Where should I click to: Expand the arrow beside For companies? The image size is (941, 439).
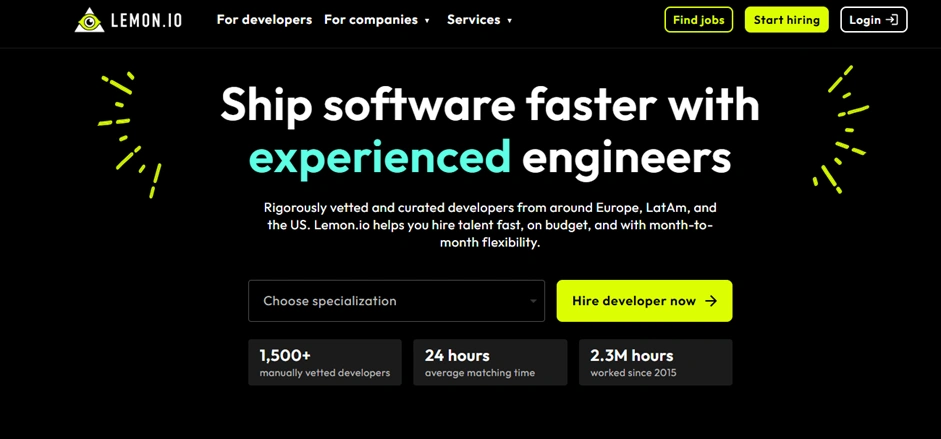coord(427,21)
